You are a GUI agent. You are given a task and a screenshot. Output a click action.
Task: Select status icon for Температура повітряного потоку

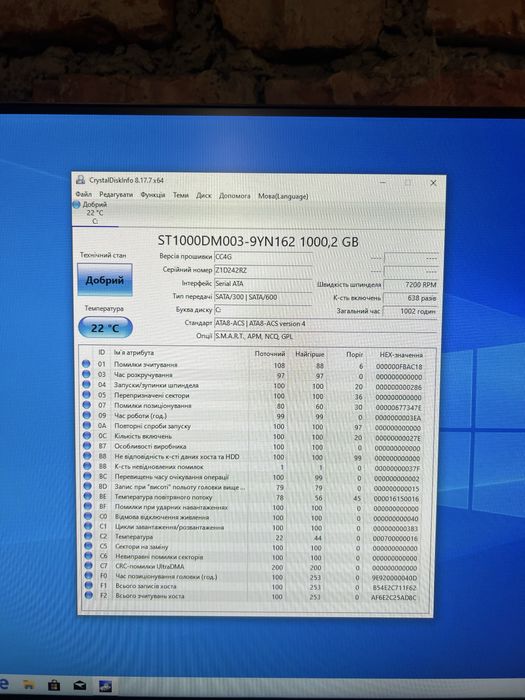pyautogui.click(x=88, y=496)
